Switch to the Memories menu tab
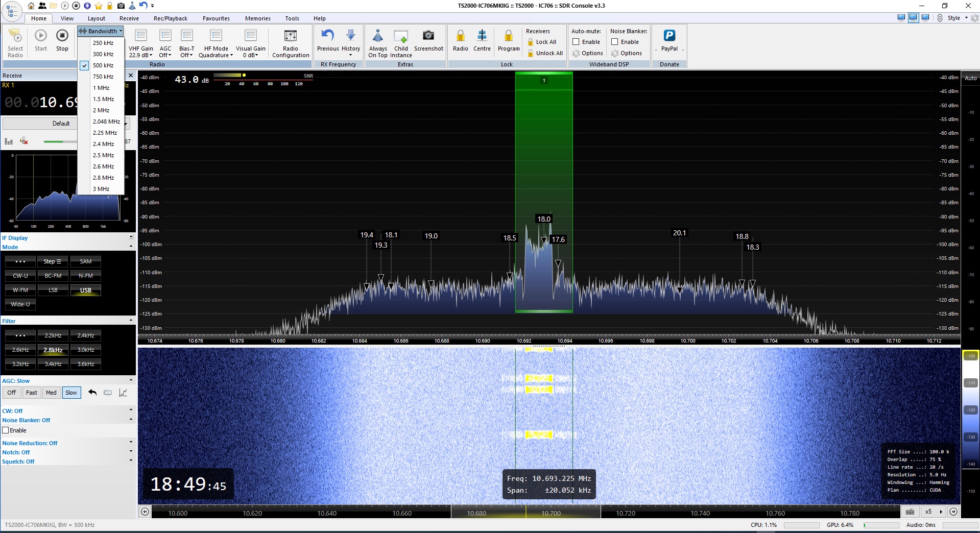The height and width of the screenshot is (533, 980). [x=258, y=18]
